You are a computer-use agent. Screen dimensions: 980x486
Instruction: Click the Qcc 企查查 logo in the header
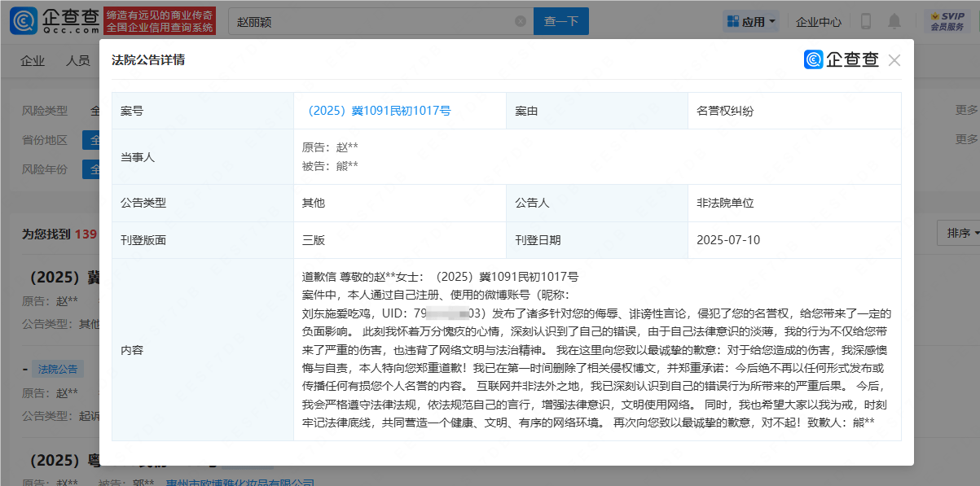(x=55, y=21)
